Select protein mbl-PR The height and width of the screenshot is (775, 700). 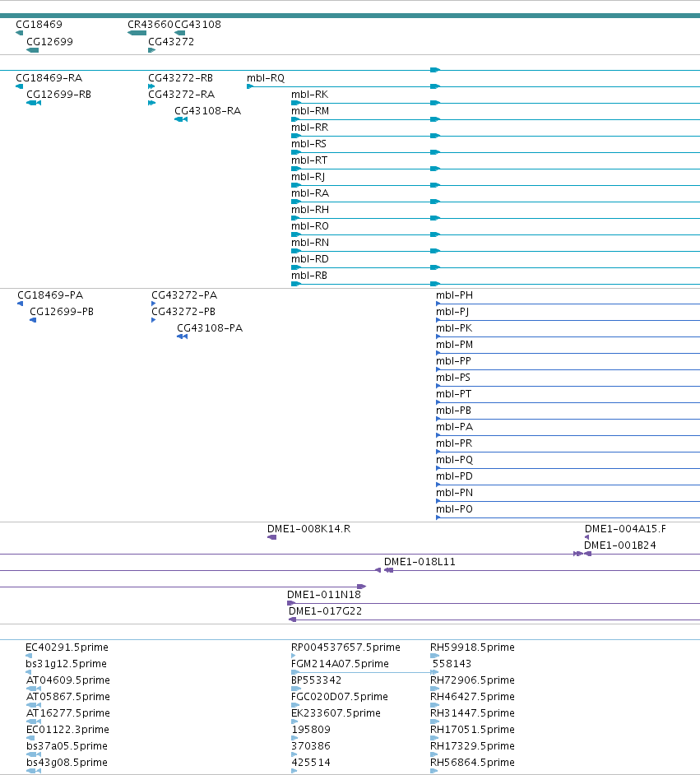(454, 443)
